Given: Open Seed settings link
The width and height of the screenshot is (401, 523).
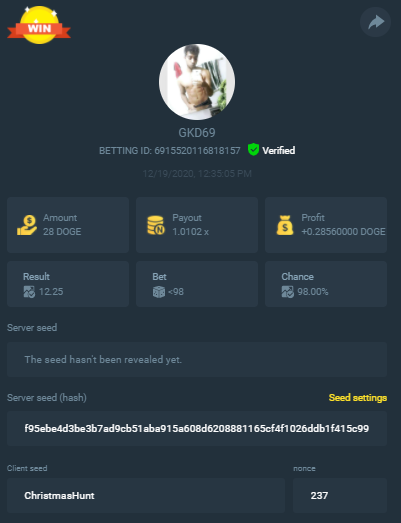Looking at the screenshot, I should [x=358, y=398].
